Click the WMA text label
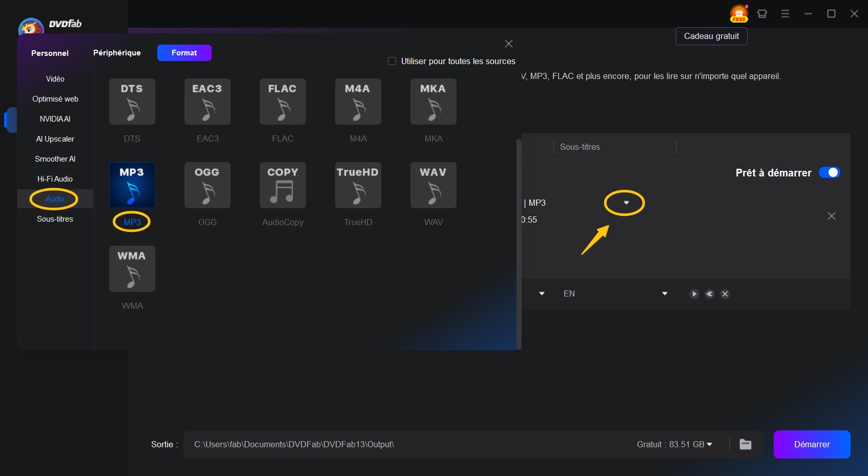 pos(132,306)
